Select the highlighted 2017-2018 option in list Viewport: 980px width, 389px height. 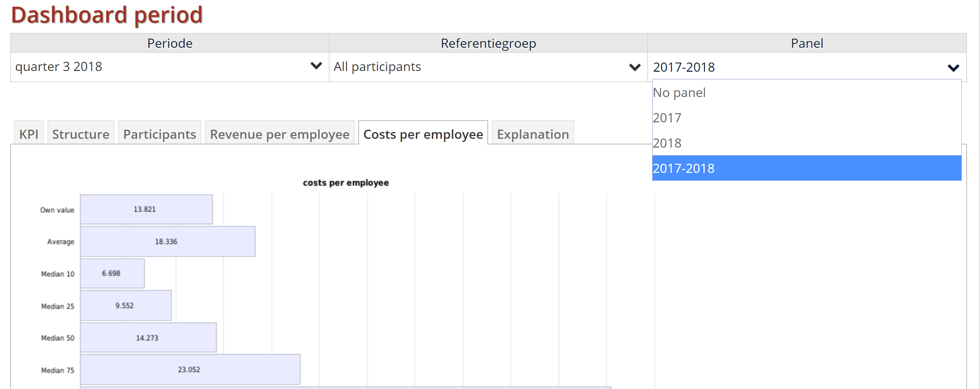pos(807,168)
